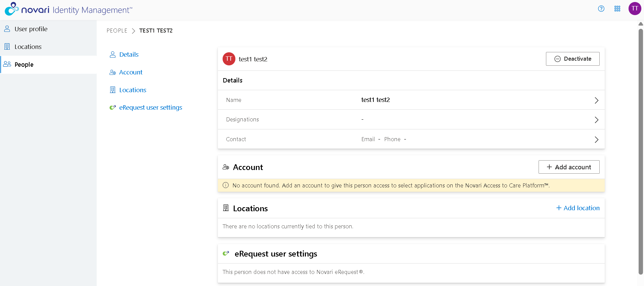Jump to Locations section link
This screenshot has width=644, height=286.
pos(133,90)
